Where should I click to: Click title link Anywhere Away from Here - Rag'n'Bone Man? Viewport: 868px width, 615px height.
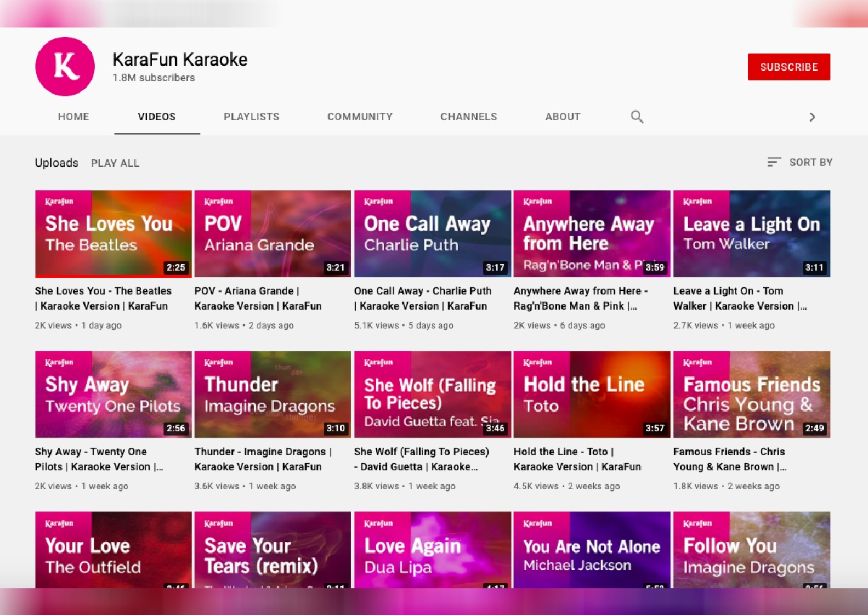click(581, 298)
